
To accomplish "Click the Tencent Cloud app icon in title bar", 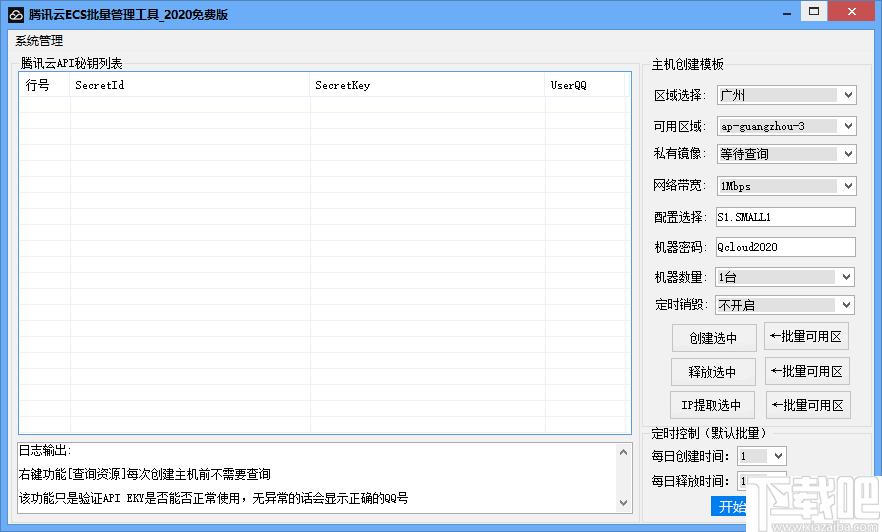I will click(15, 14).
